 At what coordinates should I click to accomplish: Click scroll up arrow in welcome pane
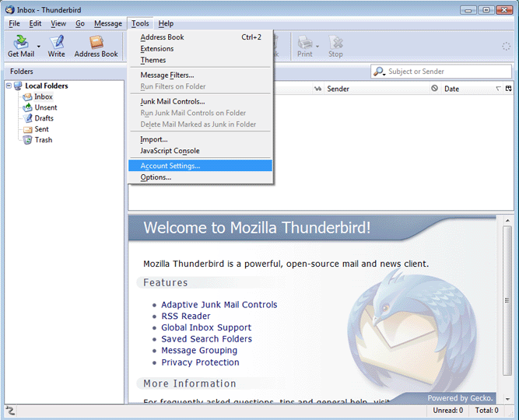(507, 220)
